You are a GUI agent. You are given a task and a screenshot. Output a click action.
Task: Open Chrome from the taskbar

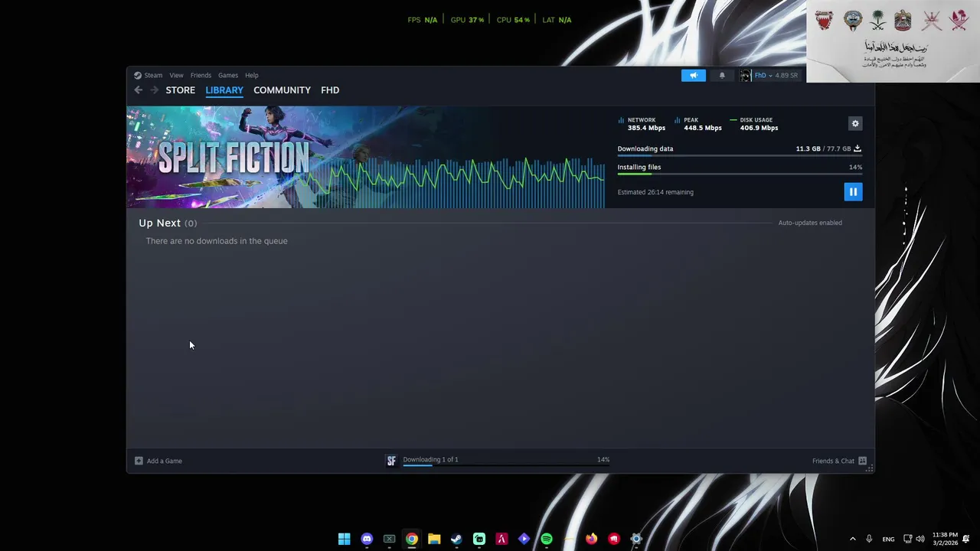(x=412, y=539)
